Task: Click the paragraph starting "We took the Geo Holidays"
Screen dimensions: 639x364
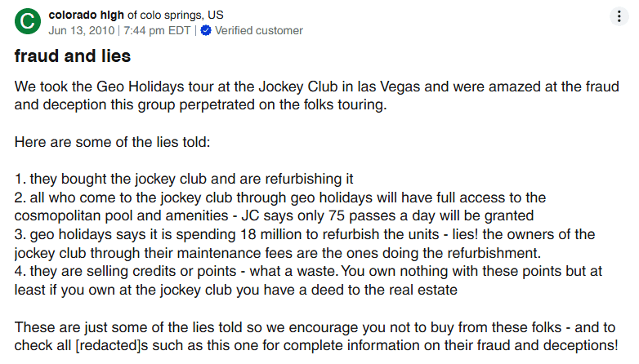Action: 316,95
